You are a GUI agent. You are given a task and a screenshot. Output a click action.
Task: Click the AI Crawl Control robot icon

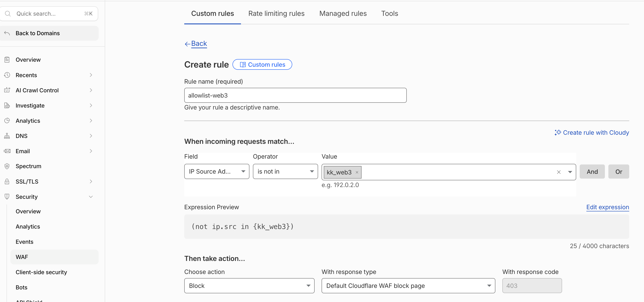coord(7,90)
